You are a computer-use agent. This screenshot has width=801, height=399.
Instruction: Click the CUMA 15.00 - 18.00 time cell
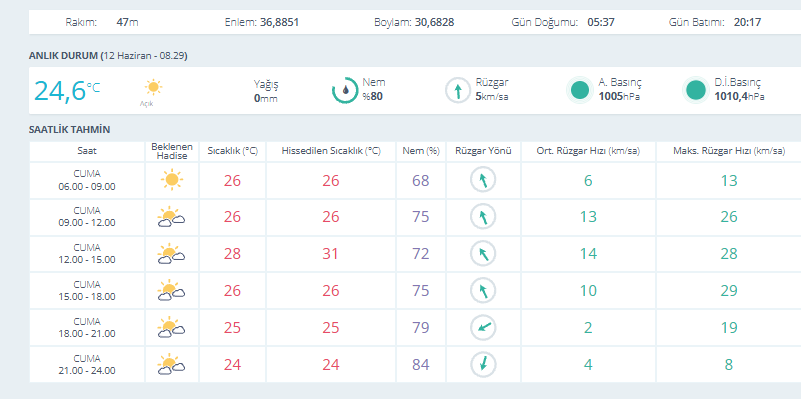click(x=87, y=291)
